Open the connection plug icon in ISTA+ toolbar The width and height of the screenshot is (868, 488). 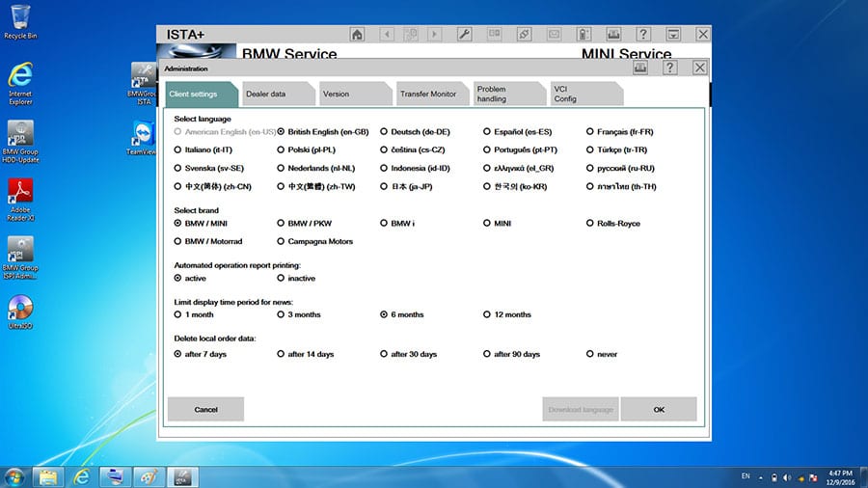(x=524, y=35)
